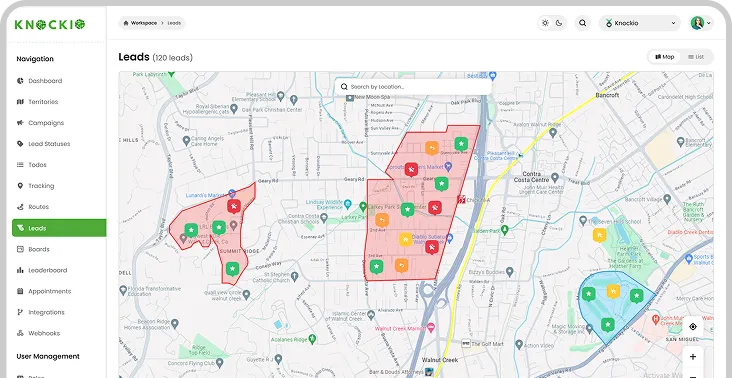Viewport: 732px width, 378px height.
Task: Zoom in with the map plus button
Action: click(693, 357)
